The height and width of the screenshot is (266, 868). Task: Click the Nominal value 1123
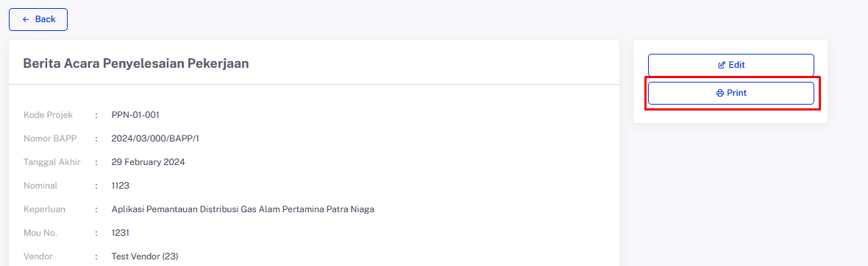[120, 186]
